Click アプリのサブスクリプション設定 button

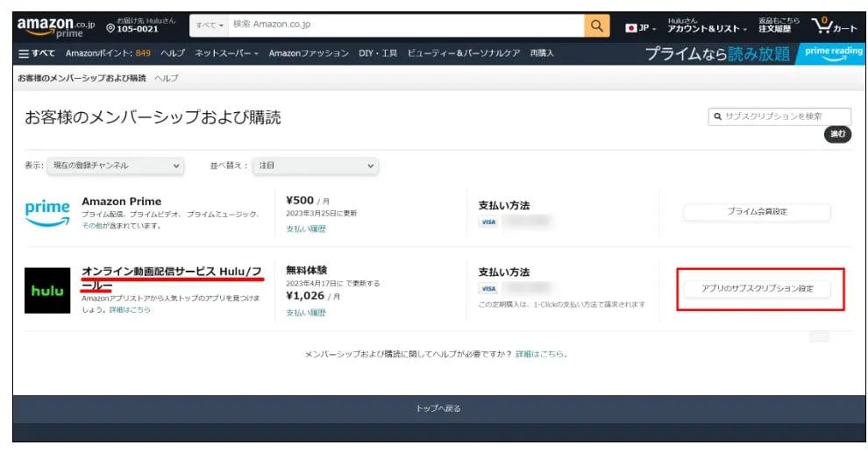tap(757, 288)
